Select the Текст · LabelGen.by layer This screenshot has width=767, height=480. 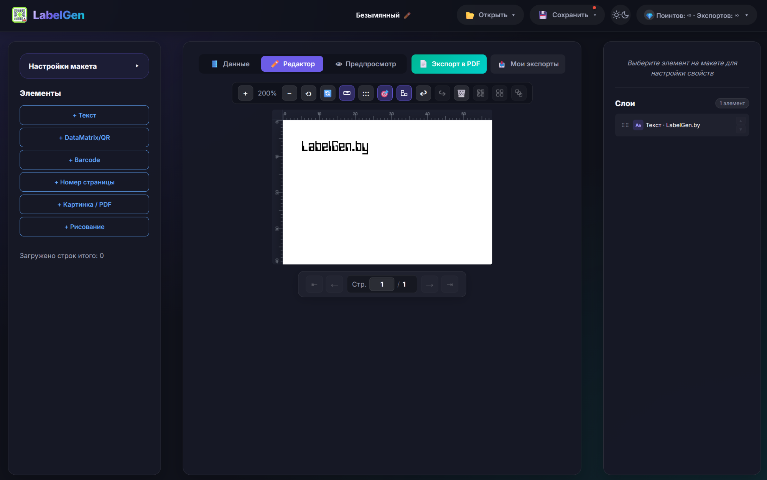[x=682, y=125]
